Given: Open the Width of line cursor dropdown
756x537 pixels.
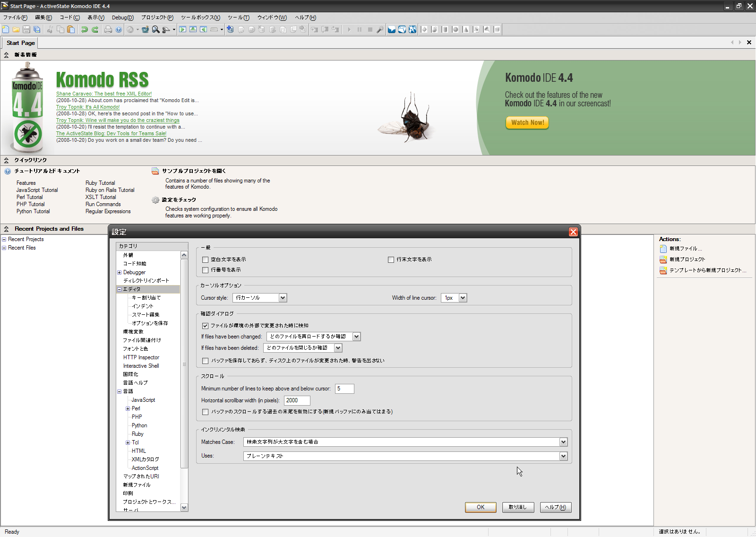Looking at the screenshot, I should 463,298.
